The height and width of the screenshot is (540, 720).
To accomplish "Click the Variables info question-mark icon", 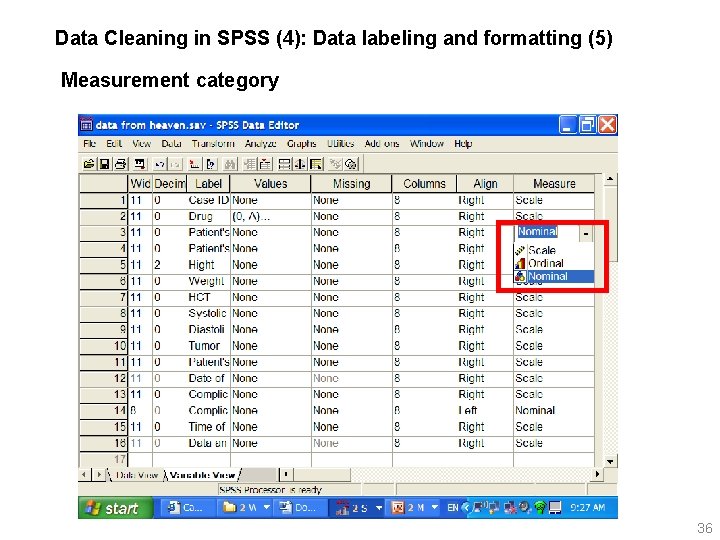I will (210, 164).
